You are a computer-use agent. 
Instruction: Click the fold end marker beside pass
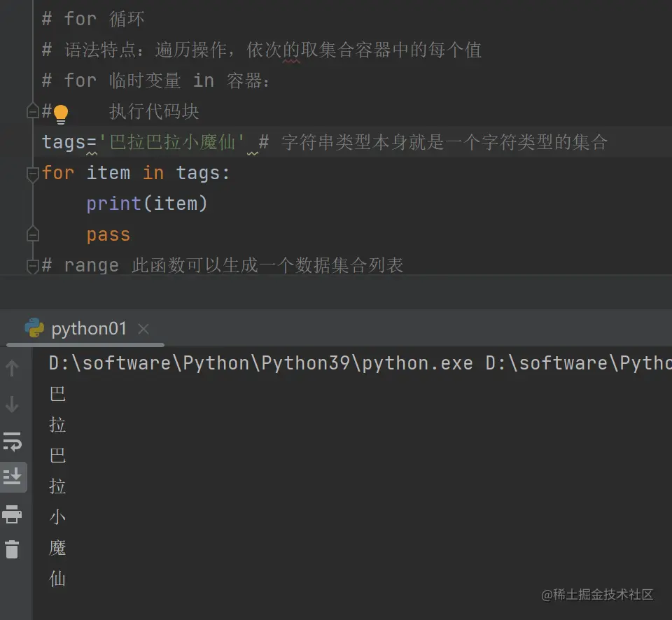(x=33, y=234)
